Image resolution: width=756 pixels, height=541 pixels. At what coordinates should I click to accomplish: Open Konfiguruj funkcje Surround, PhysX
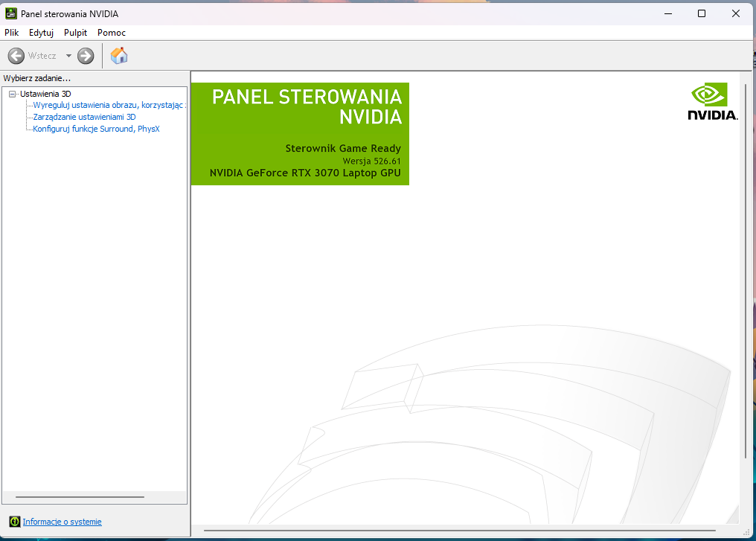96,129
